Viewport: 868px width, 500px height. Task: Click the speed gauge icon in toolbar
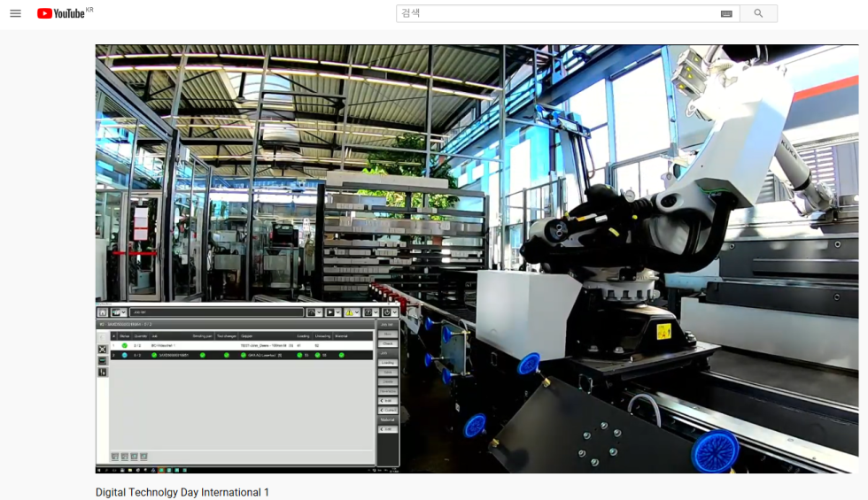(x=312, y=312)
